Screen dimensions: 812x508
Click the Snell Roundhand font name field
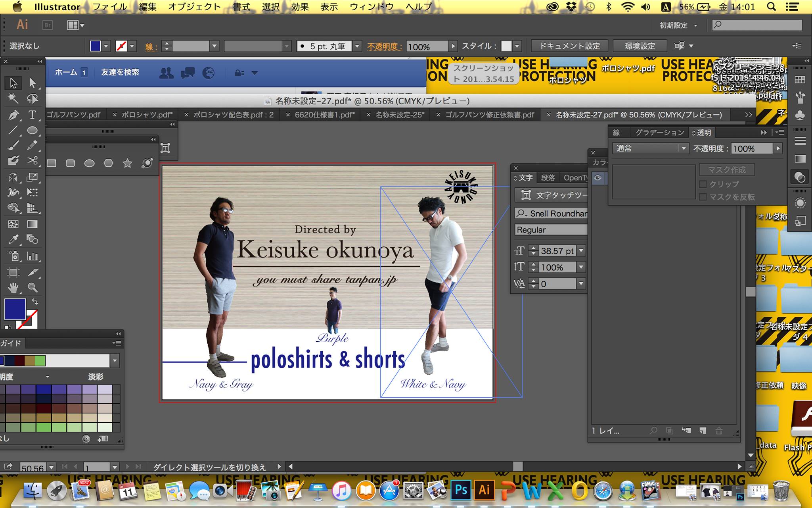coord(557,214)
